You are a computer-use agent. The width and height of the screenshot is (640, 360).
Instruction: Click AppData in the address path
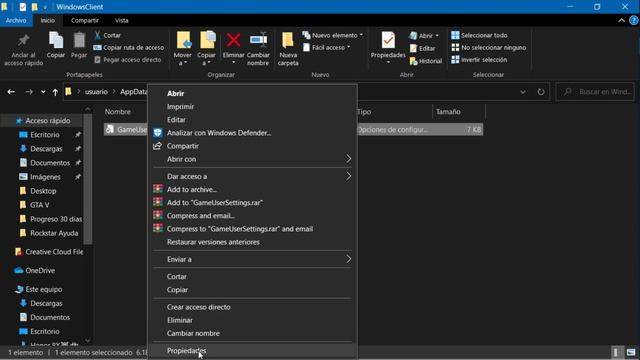click(x=133, y=92)
